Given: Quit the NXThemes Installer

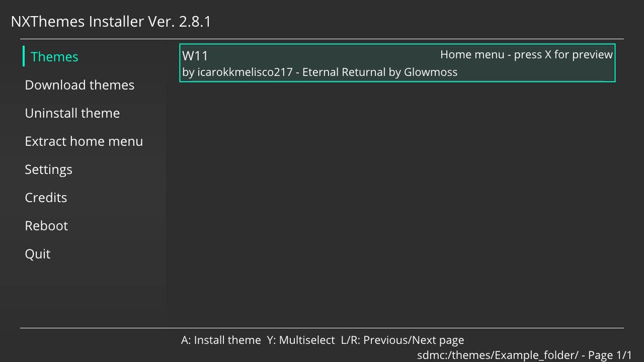Looking at the screenshot, I should (x=38, y=254).
